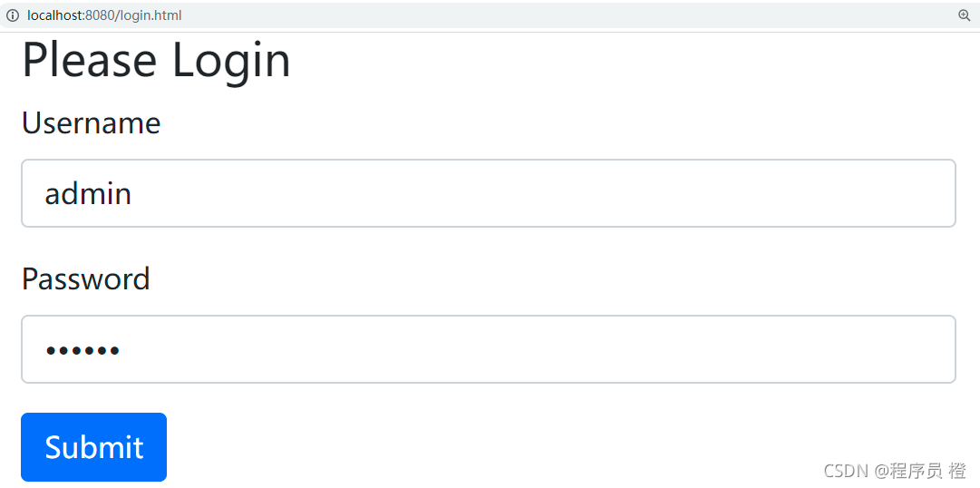
Task: Place cursor on the masked password dots
Action: coord(82,350)
